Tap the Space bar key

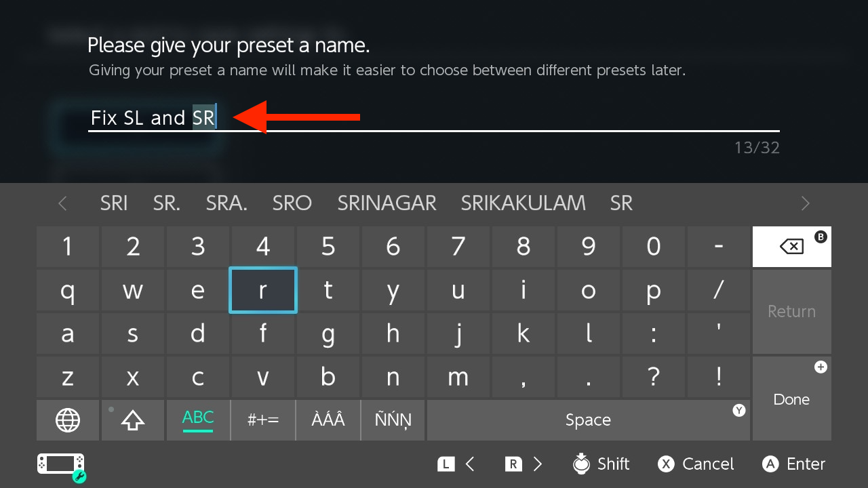589,420
